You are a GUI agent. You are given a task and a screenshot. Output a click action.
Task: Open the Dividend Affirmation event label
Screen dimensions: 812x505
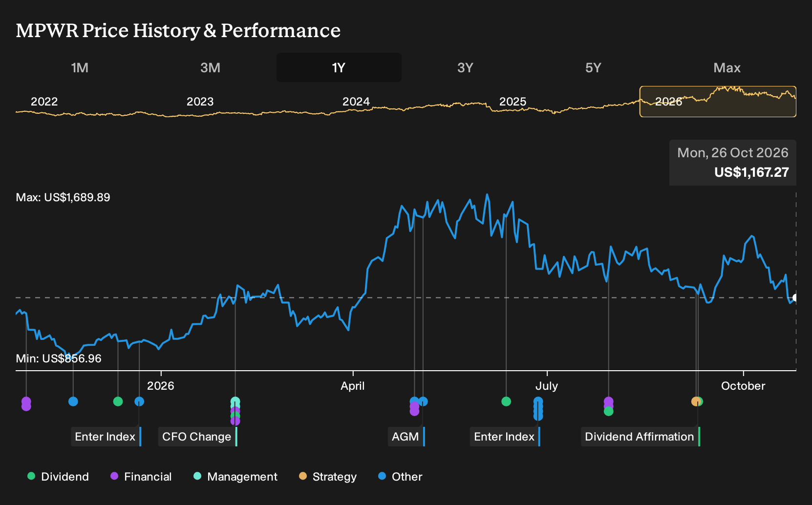click(x=640, y=437)
